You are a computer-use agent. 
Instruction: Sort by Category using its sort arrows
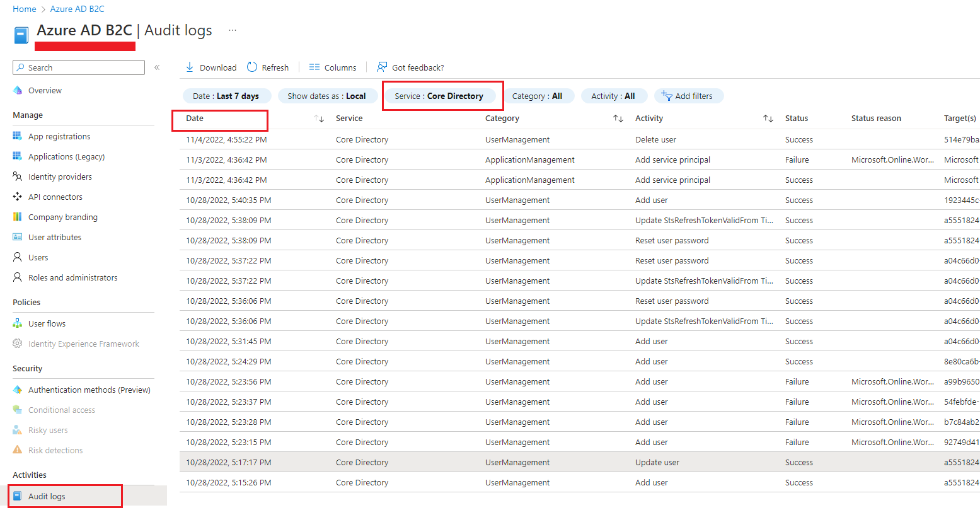pos(618,119)
